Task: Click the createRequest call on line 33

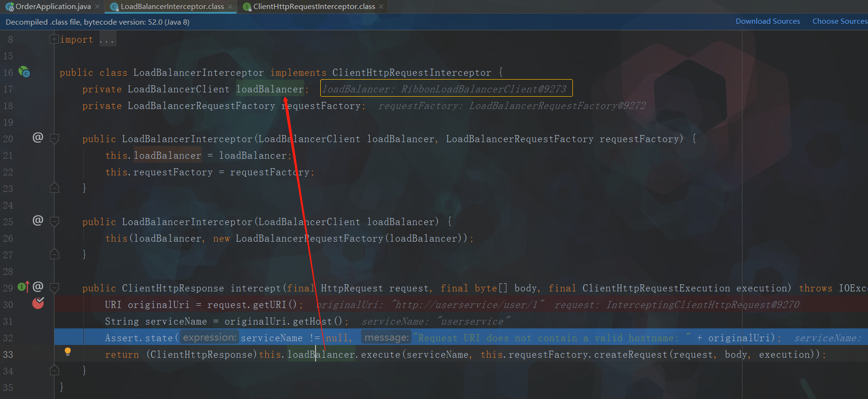Action: (631, 354)
